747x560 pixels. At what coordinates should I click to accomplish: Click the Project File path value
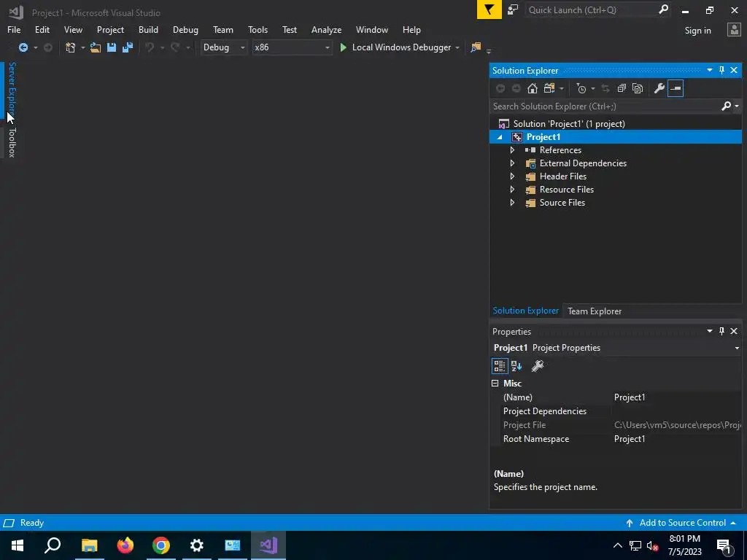click(677, 425)
